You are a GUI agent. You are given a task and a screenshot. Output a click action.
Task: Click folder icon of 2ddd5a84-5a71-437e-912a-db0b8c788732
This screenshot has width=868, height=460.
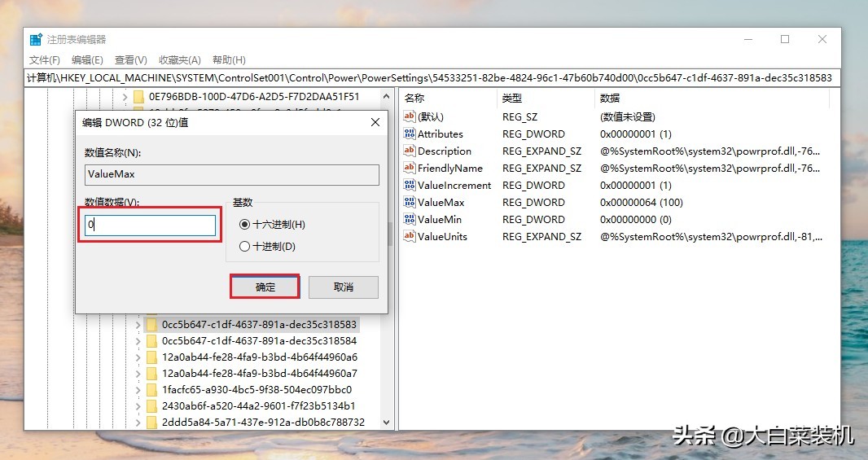point(151,423)
